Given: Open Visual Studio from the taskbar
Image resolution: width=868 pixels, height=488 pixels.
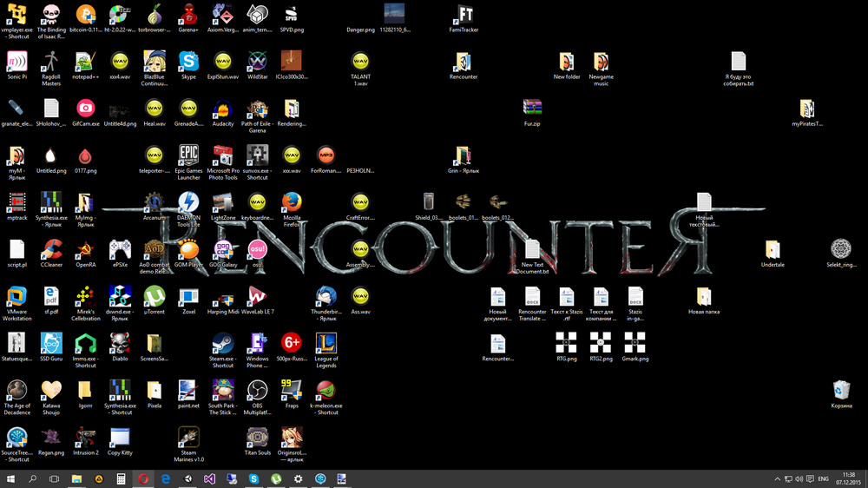Looking at the screenshot, I should pos(209,478).
